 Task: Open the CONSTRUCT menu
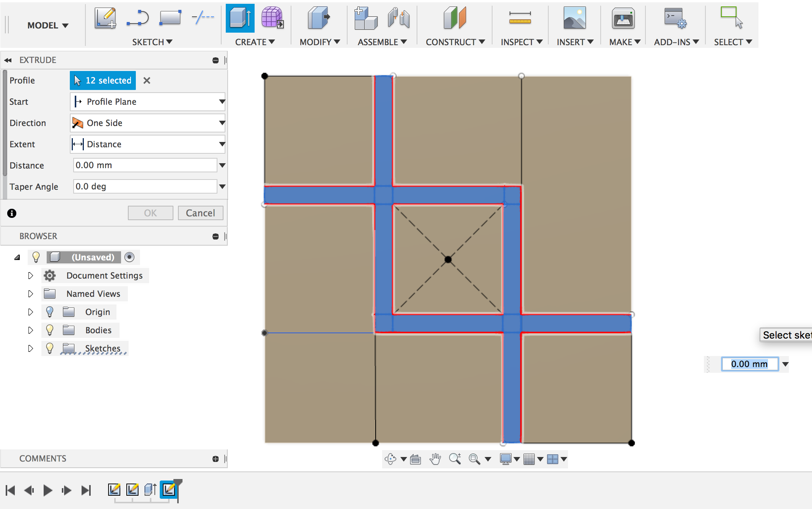[455, 42]
